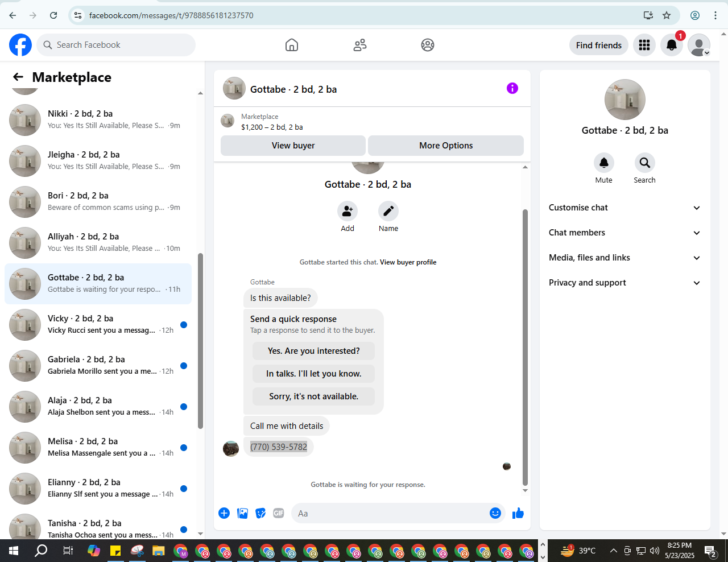Open more actions plus icon in composer
The height and width of the screenshot is (562, 728).
(224, 513)
